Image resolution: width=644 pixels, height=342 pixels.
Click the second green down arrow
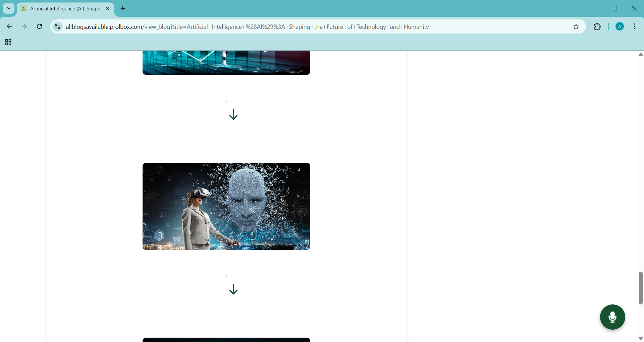tap(233, 289)
